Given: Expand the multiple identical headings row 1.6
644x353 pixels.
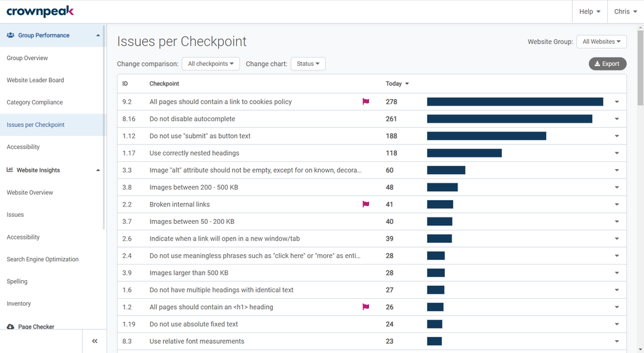Looking at the screenshot, I should [x=617, y=290].
